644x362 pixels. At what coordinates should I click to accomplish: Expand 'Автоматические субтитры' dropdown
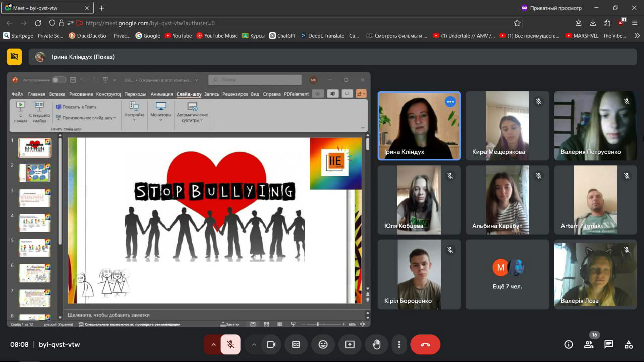[192, 112]
